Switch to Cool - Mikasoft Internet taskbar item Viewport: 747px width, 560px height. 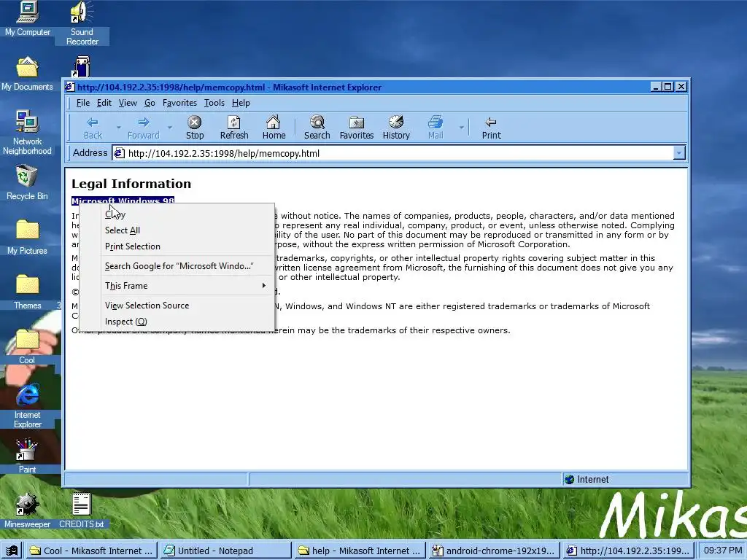[91, 551]
